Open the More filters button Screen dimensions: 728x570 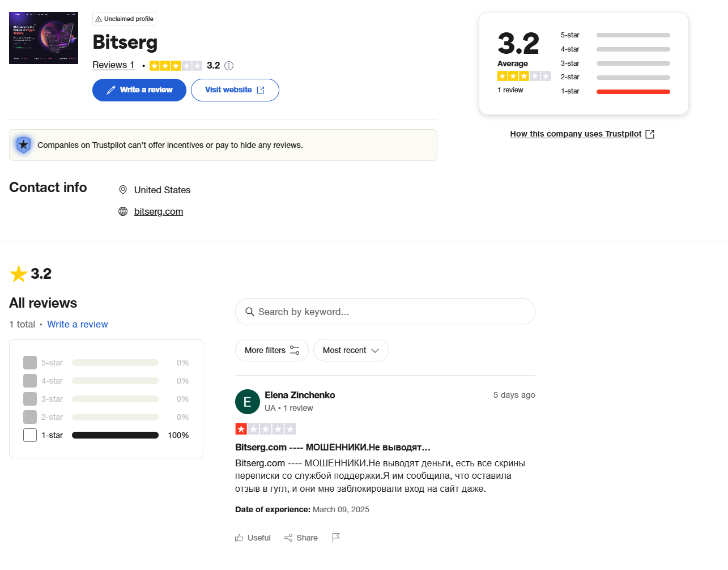tap(272, 350)
